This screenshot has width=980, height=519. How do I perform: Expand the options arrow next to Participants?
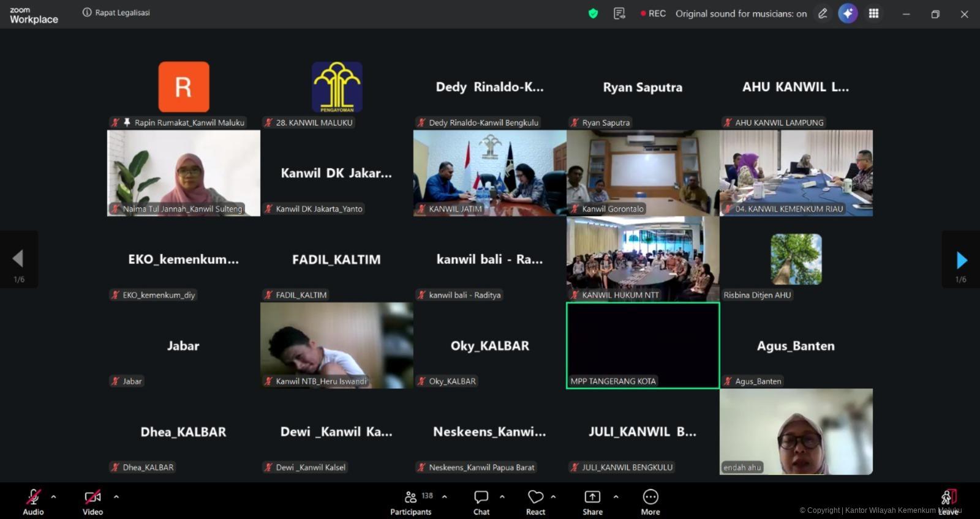445,496
